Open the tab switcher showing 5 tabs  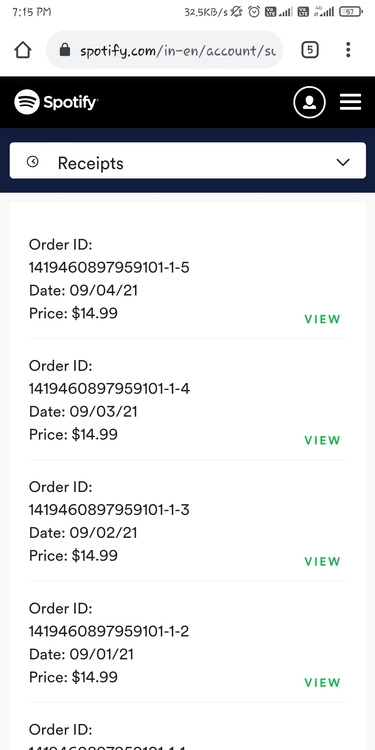coord(310,49)
